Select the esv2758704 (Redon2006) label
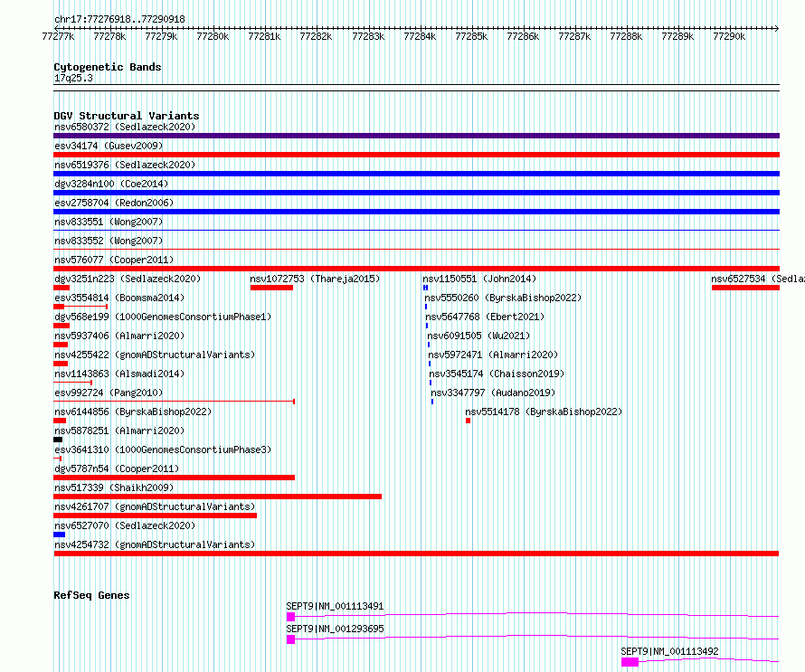This screenshot has width=805, height=672. point(114,203)
